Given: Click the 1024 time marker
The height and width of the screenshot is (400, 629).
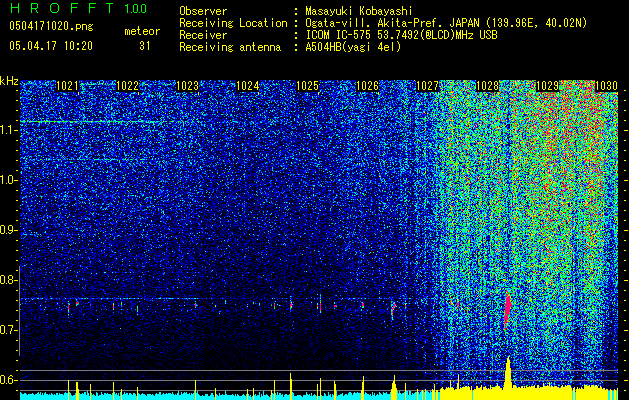Looking at the screenshot, I should point(248,86).
